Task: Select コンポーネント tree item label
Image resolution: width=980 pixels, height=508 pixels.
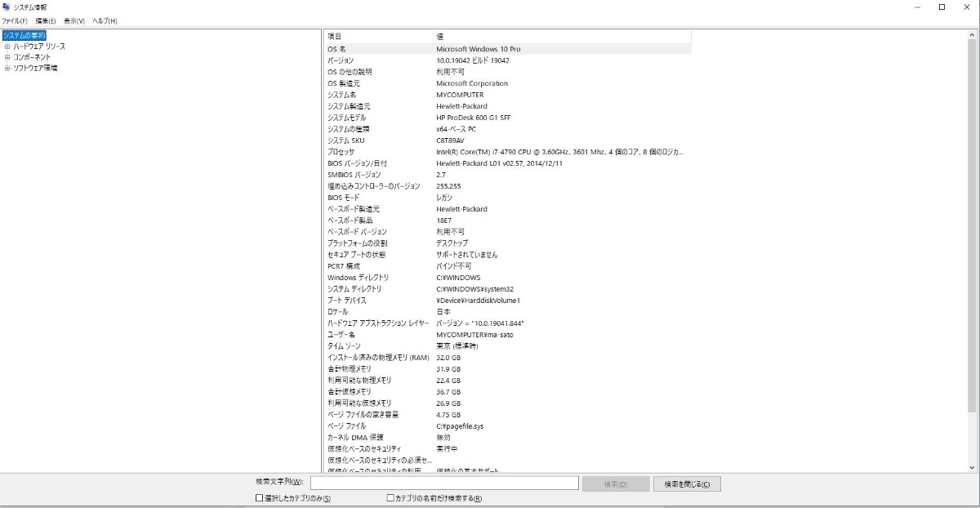Action: click(32, 57)
